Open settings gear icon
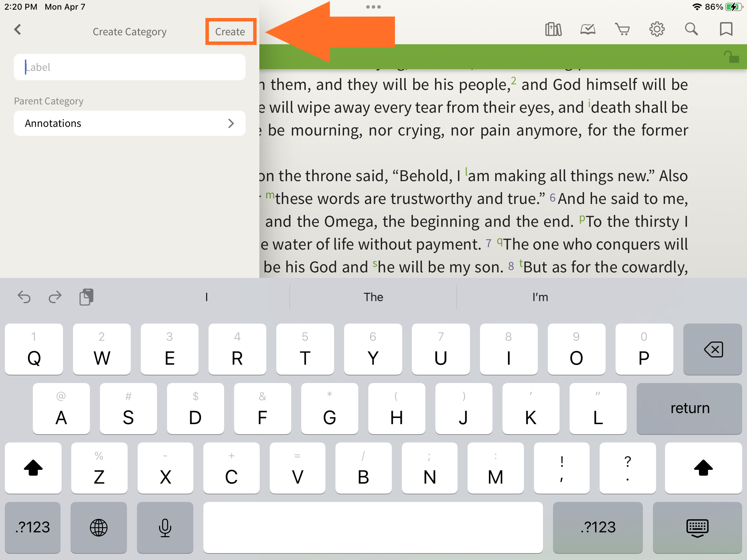Viewport: 747px width, 560px height. click(657, 29)
